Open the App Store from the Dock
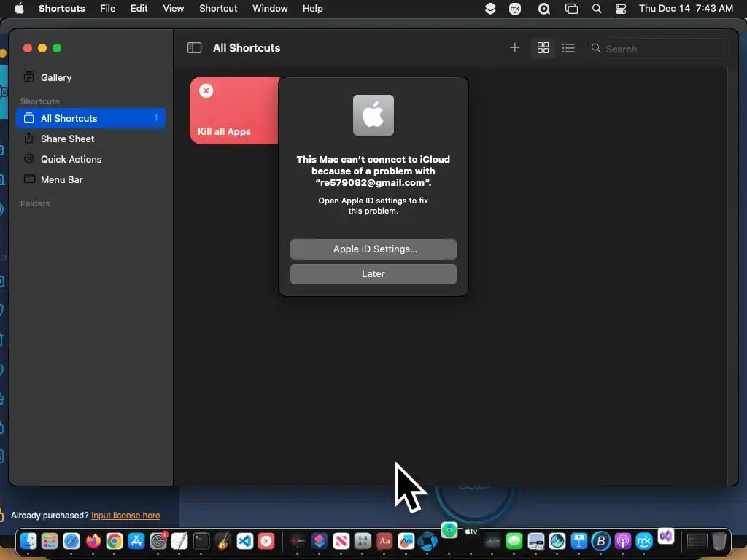This screenshot has width=747, height=560. (x=136, y=541)
